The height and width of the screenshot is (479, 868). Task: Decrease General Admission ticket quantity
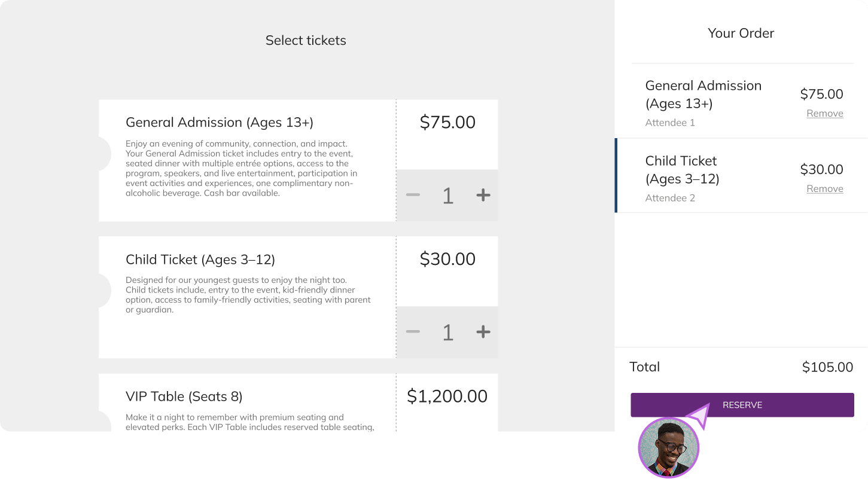click(x=413, y=195)
